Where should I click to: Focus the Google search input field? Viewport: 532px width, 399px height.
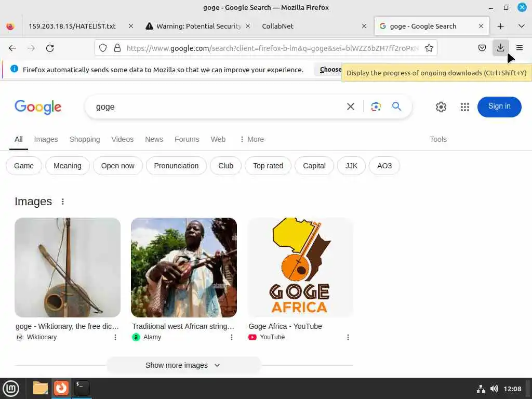[217, 107]
